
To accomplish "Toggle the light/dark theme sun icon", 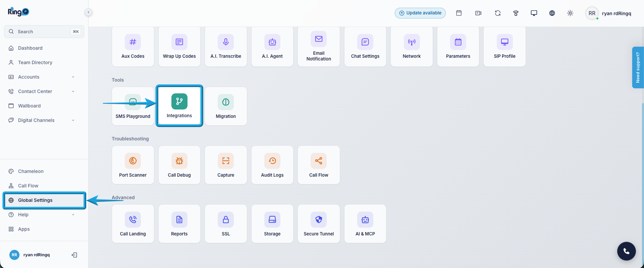I will coord(570,13).
